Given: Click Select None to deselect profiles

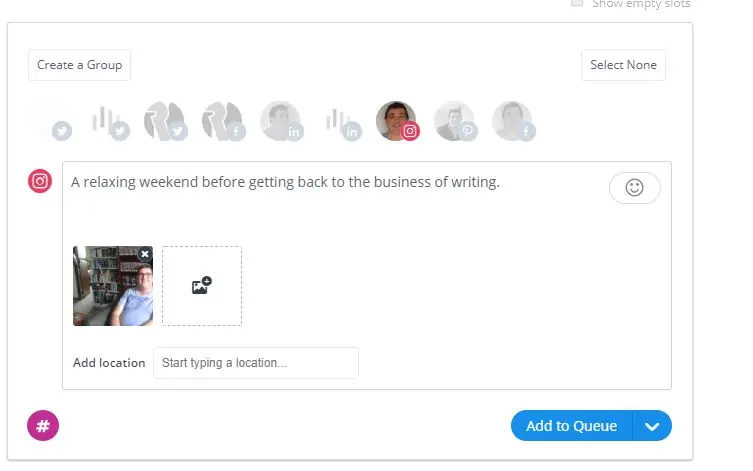Looking at the screenshot, I should pyautogui.click(x=623, y=65).
